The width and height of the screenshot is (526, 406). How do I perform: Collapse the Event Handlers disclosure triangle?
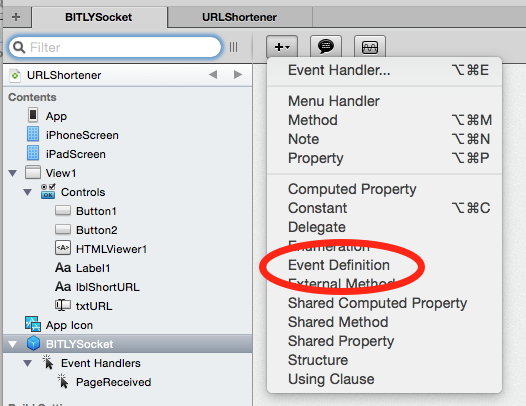pyautogui.click(x=28, y=363)
